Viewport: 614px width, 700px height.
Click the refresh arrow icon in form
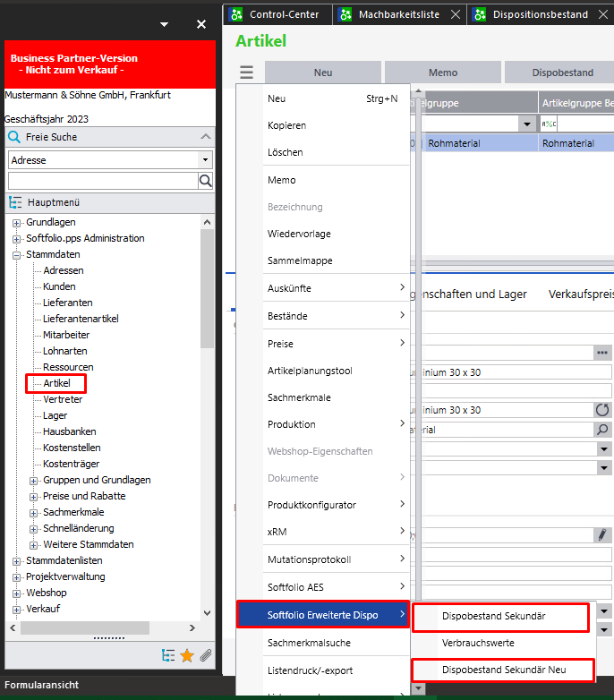[602, 409]
